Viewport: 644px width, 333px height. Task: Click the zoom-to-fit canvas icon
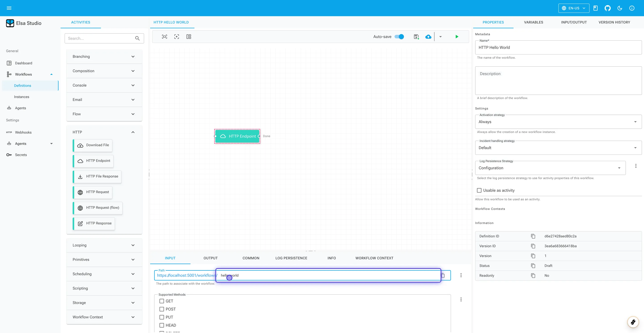point(164,37)
